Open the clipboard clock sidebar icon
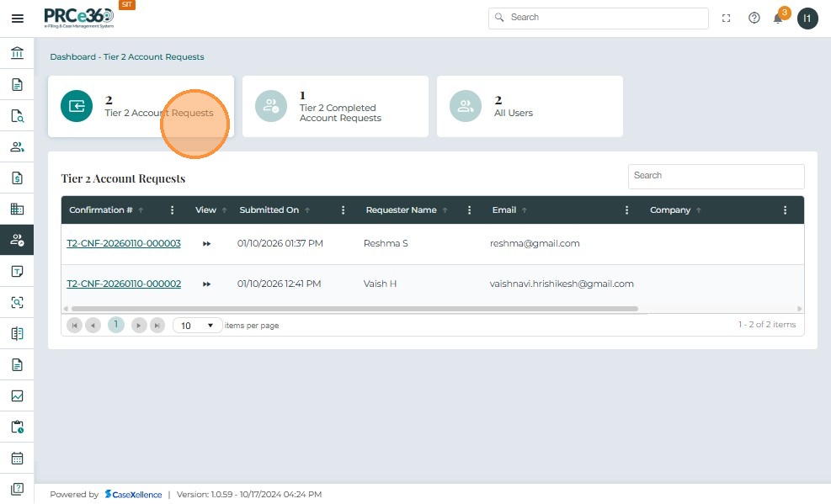This screenshot has width=831, height=504. pyautogui.click(x=17, y=427)
